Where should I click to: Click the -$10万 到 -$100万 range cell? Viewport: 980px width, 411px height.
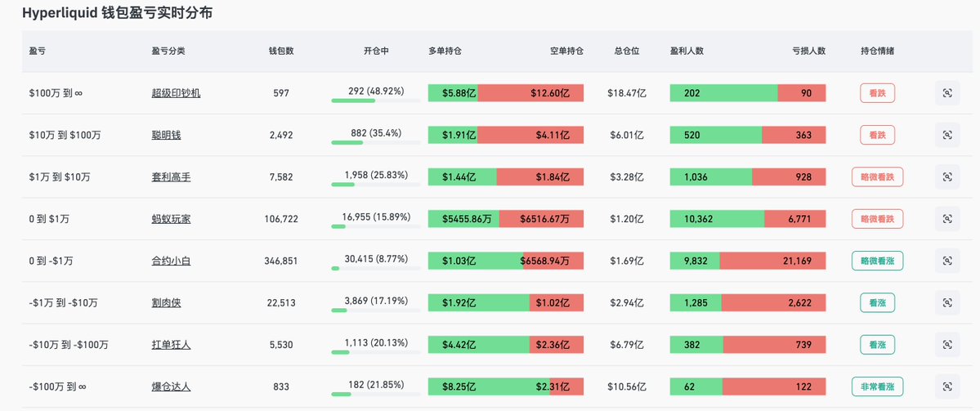tap(69, 344)
